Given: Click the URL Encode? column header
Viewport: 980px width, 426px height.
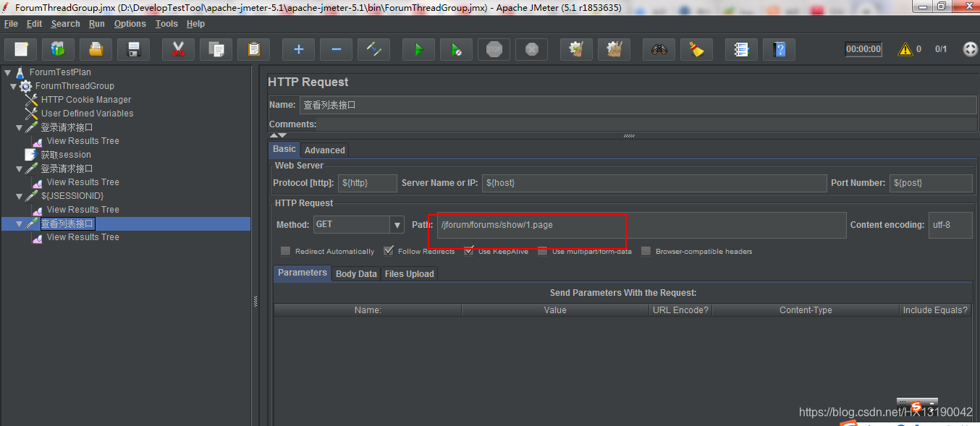Looking at the screenshot, I should click(x=681, y=310).
